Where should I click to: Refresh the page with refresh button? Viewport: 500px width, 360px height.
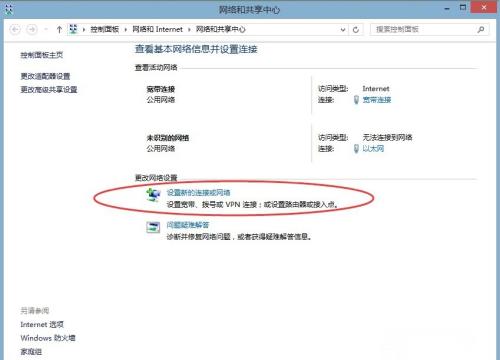point(356,30)
